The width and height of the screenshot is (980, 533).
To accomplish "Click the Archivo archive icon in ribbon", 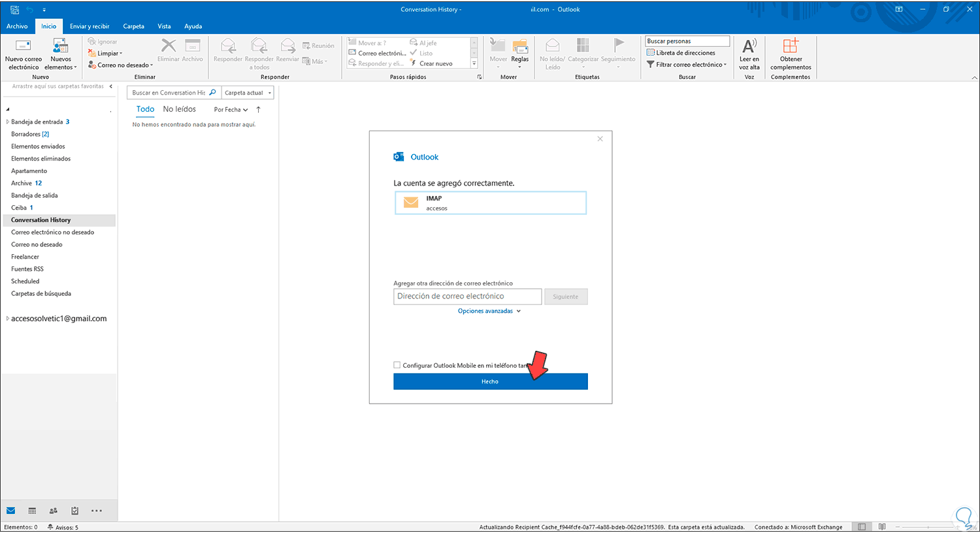I will [x=193, y=50].
